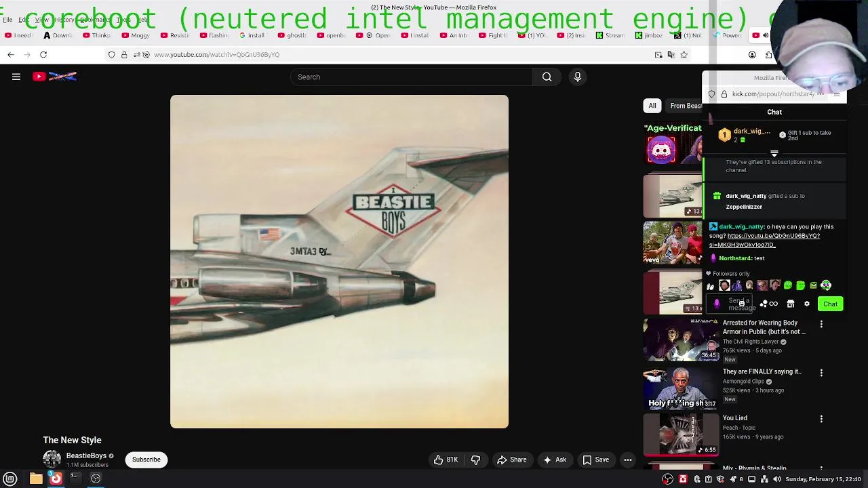This screenshot has height=488, width=868.
Task: Go to the YouTube home logo
Action: pos(54,77)
